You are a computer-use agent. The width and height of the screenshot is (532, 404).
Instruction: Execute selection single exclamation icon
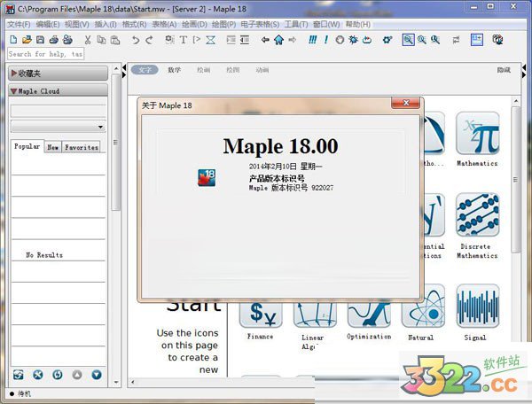click(x=326, y=40)
